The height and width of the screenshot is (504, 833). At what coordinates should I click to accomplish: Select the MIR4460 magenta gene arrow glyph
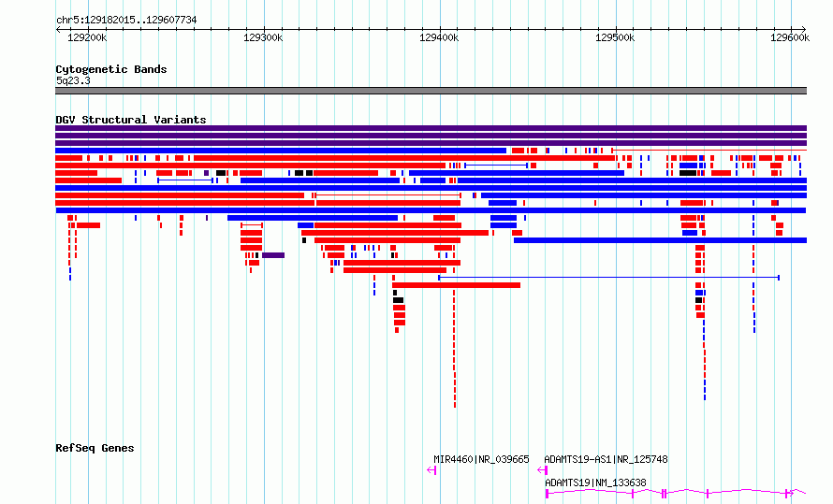tap(431, 470)
